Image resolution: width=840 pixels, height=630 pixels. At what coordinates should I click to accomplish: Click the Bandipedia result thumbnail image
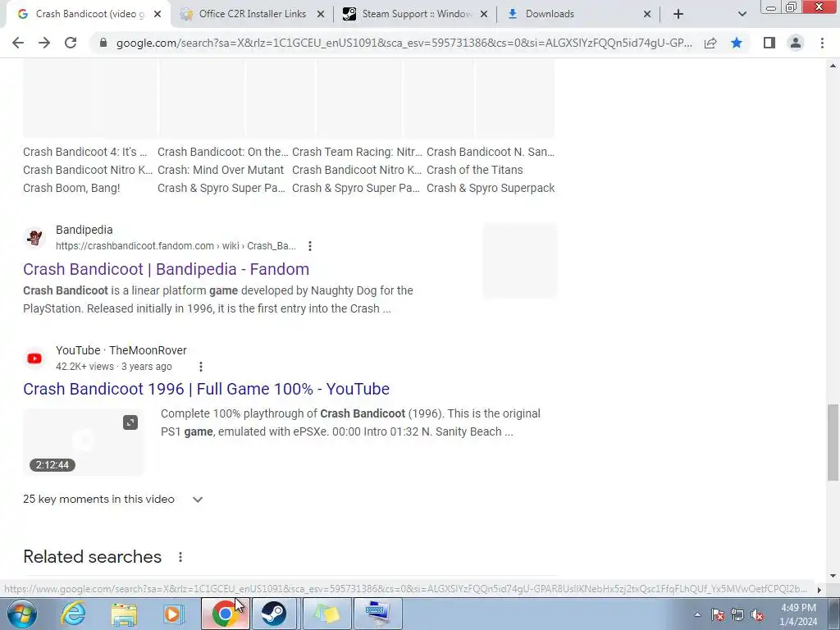click(520, 260)
